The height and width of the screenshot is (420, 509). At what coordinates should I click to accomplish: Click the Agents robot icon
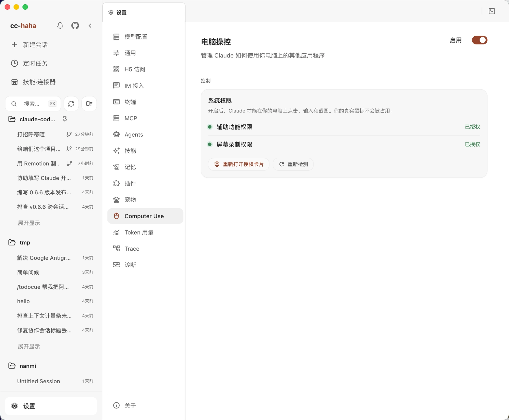116,135
